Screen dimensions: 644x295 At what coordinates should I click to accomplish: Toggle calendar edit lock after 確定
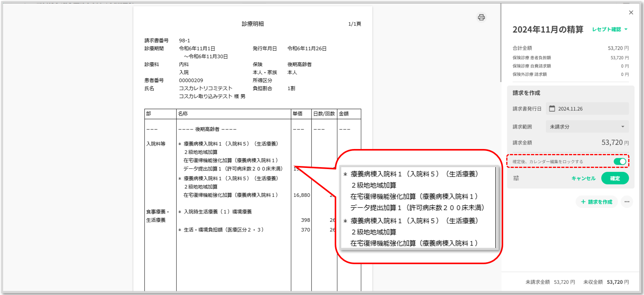click(x=620, y=161)
